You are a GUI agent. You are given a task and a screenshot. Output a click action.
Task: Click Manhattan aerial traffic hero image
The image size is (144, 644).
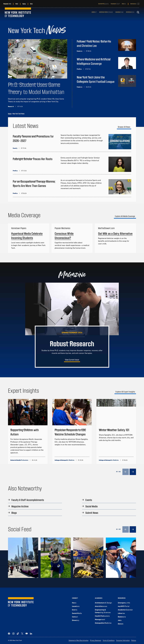(x=37, y=59)
